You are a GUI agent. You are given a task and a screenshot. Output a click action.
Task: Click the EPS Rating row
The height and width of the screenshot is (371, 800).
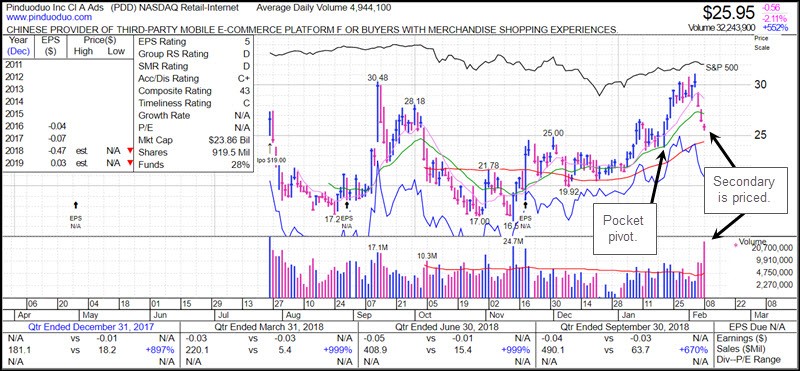coord(194,42)
